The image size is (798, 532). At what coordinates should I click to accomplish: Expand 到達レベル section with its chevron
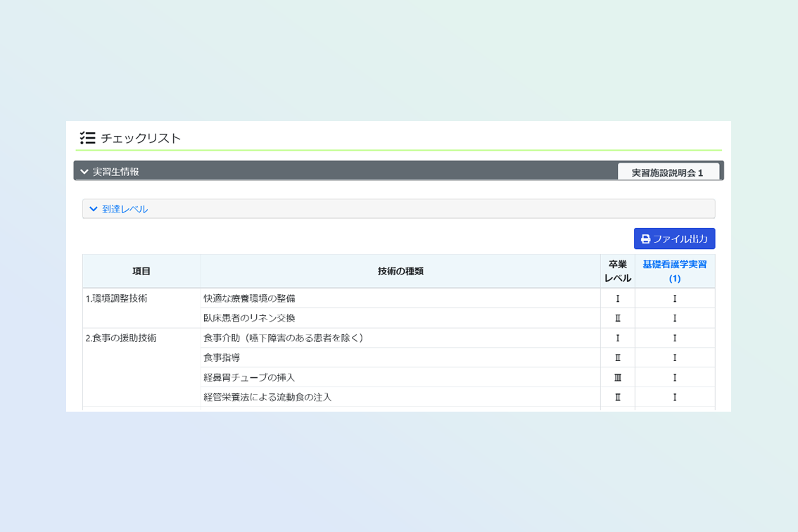[x=94, y=209]
